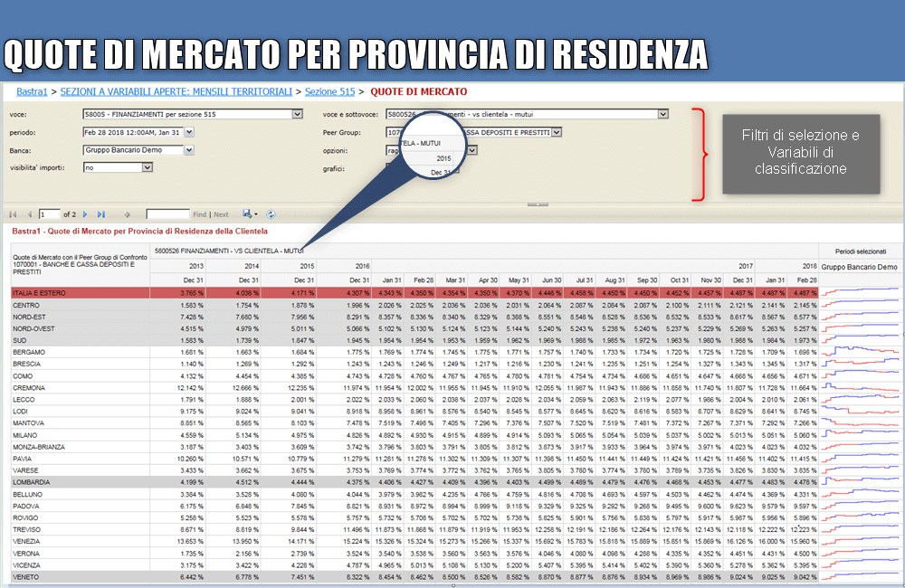This screenshot has width=905, height=588.
Task: Go back to parent report
Action: (128, 214)
